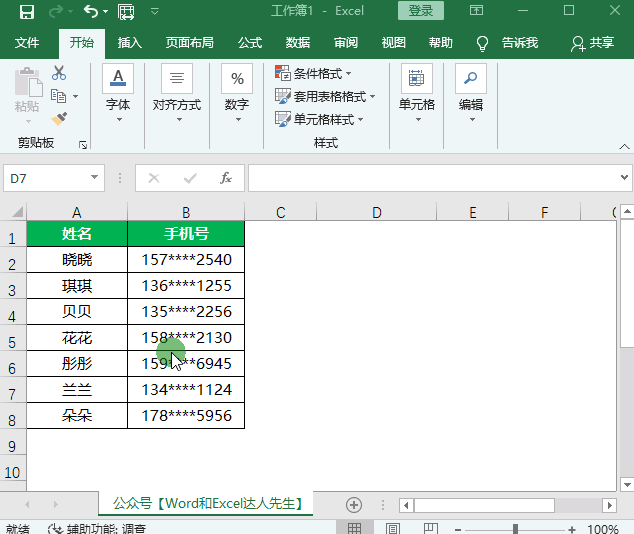The image size is (634, 534).
Task: Click the zoom slider handle
Action: (x=516, y=529)
